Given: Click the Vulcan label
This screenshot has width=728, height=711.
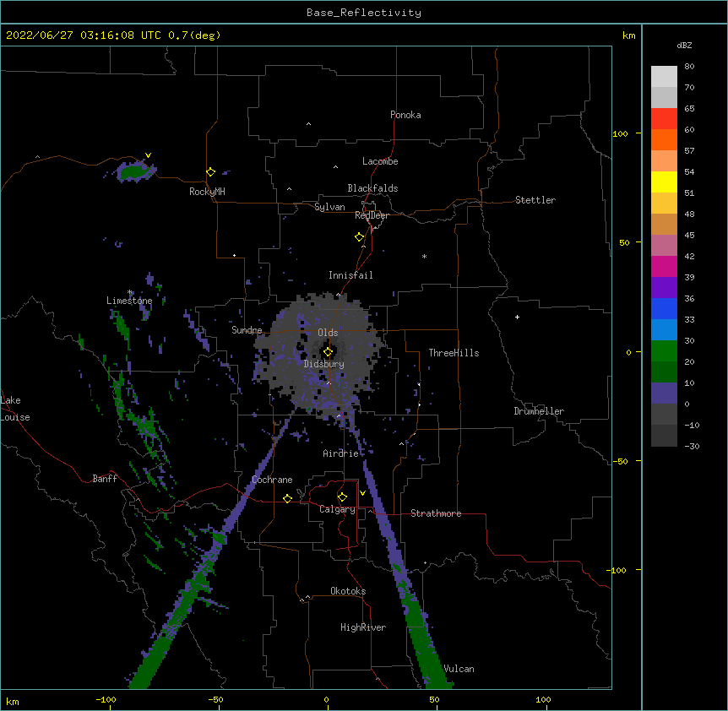Looking at the screenshot, I should point(459,669).
